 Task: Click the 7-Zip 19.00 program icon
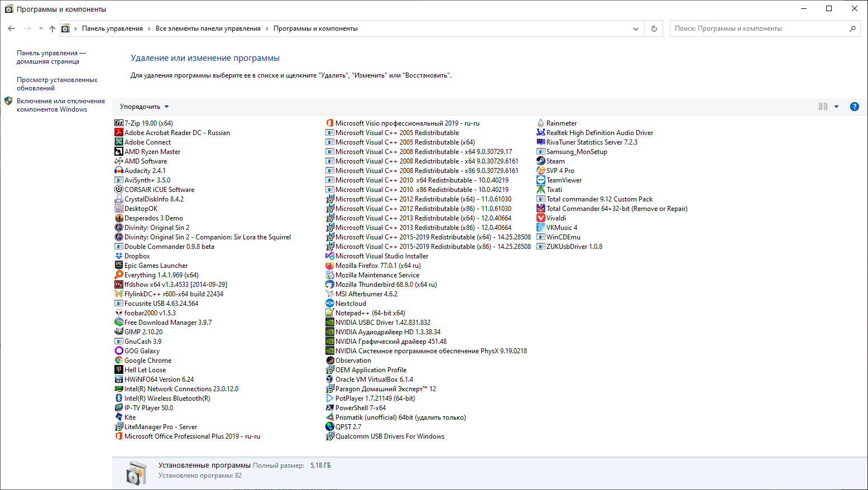click(x=118, y=123)
